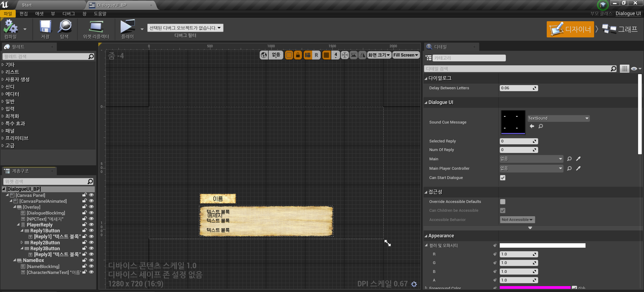Click the eyedropper icon next to Main
Image resolution: width=644 pixels, height=292 pixels.
[578, 159]
